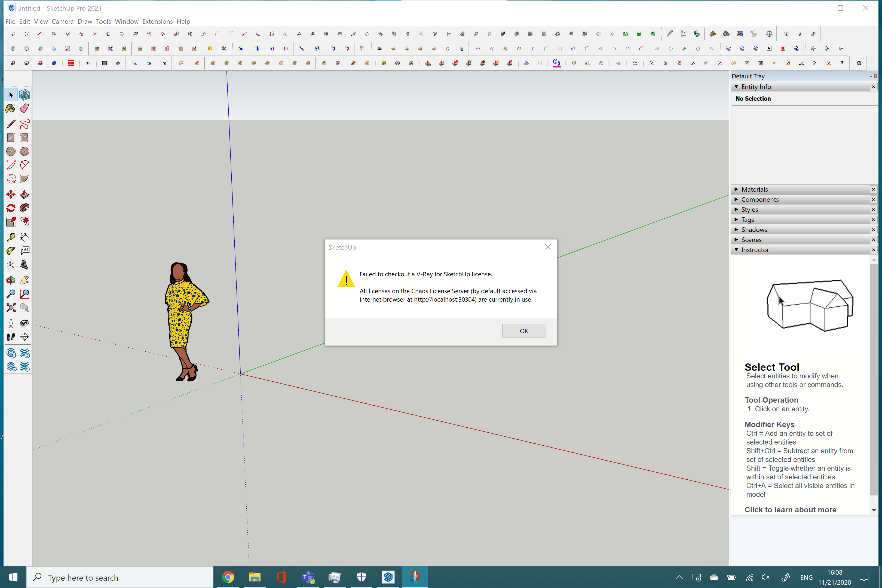Select the Walk footprints tool

pyautogui.click(x=11, y=337)
